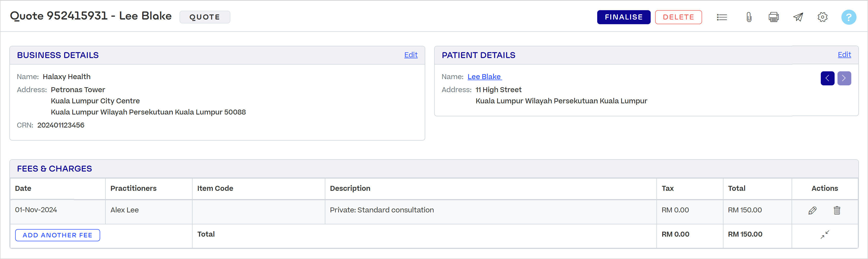Collapse the fees table with the arrows icon
Image resolution: width=868 pixels, height=259 pixels.
pos(825,235)
